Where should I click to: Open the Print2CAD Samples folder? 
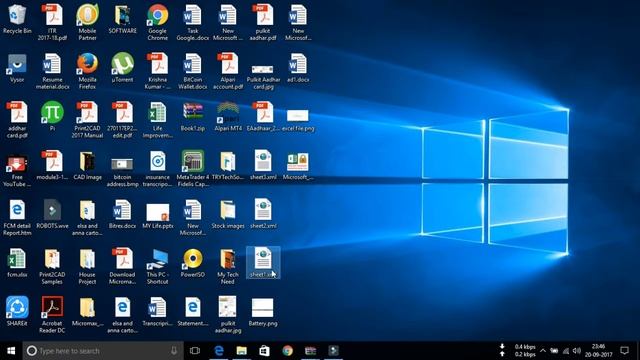pos(52,267)
